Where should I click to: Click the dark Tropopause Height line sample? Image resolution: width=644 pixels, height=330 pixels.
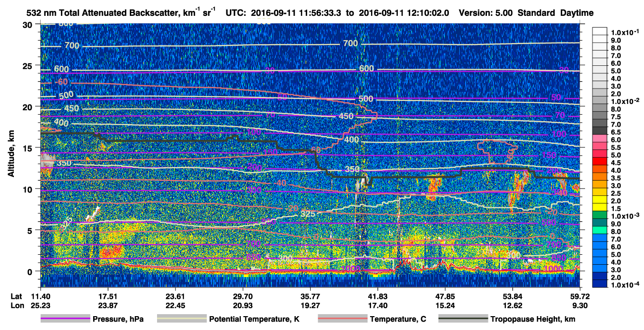(x=464, y=319)
